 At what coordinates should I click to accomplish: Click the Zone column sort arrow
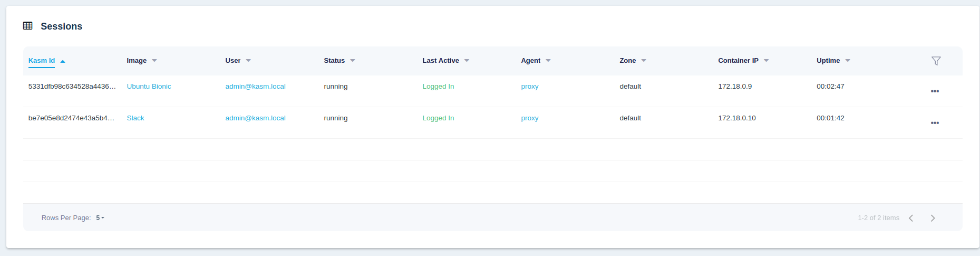click(x=644, y=61)
